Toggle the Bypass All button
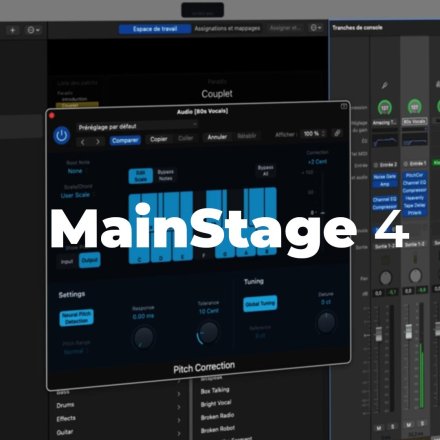440x440 pixels. (x=265, y=170)
